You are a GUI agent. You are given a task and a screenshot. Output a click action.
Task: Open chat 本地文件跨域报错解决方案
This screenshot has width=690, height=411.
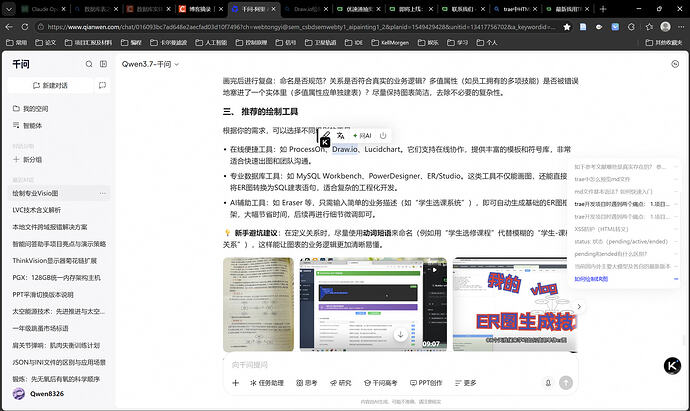[x=50, y=227]
